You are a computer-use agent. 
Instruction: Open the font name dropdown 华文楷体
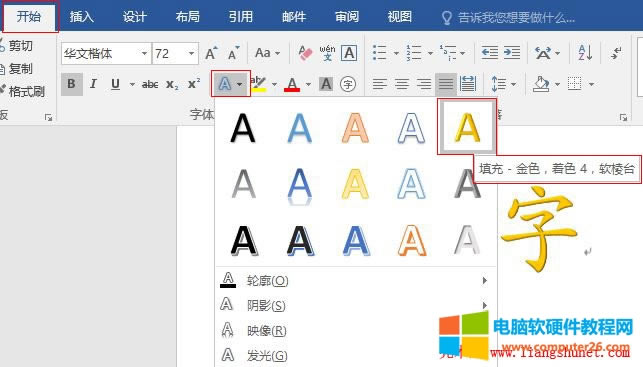[x=144, y=53]
